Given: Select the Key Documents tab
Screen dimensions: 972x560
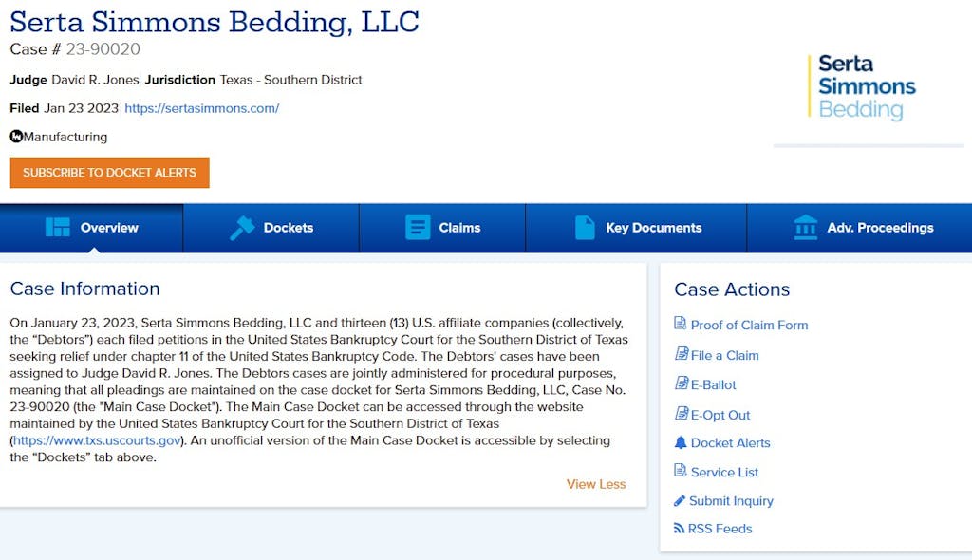Looking at the screenshot, I should pyautogui.click(x=637, y=228).
